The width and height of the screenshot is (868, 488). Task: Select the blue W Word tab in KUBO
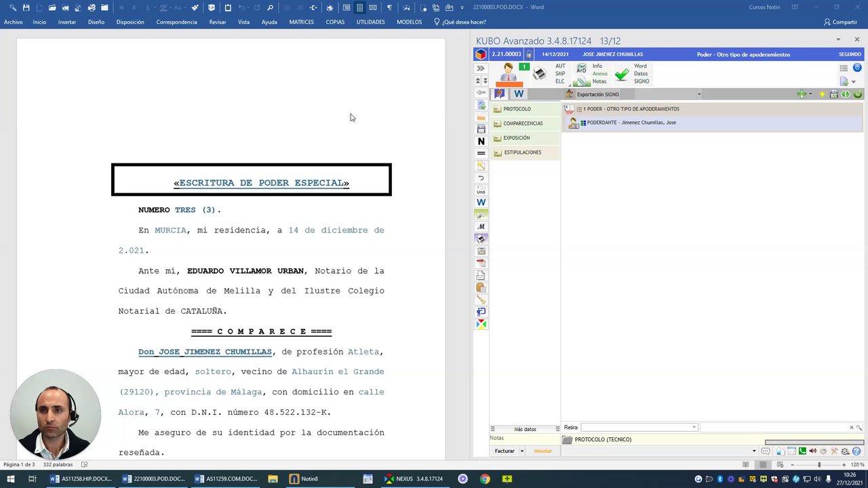[519, 94]
